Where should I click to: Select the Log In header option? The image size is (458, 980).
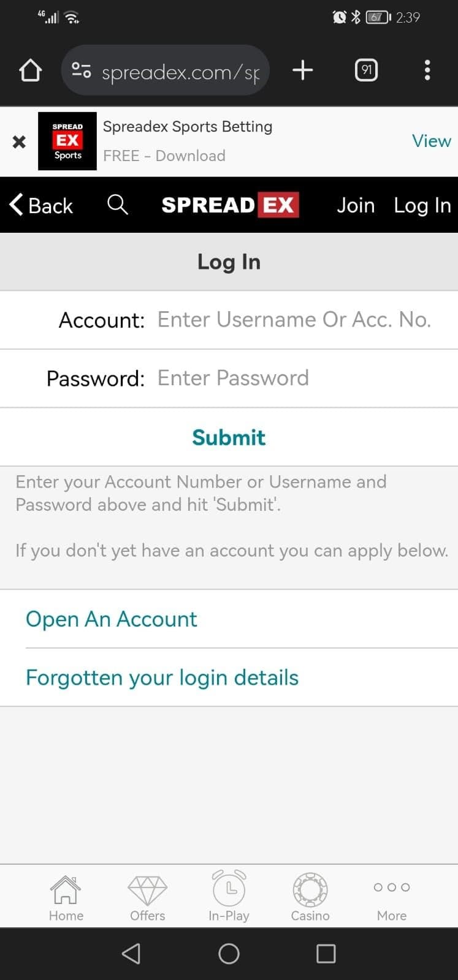(x=422, y=205)
